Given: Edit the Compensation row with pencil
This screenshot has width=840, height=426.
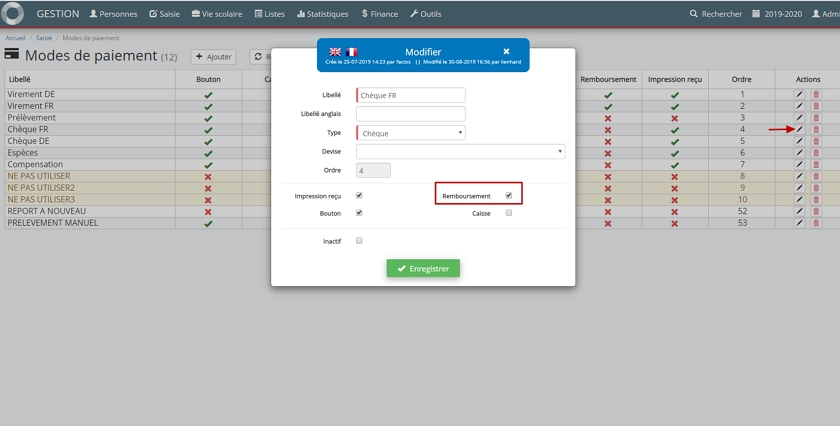Looking at the screenshot, I should [799, 165].
